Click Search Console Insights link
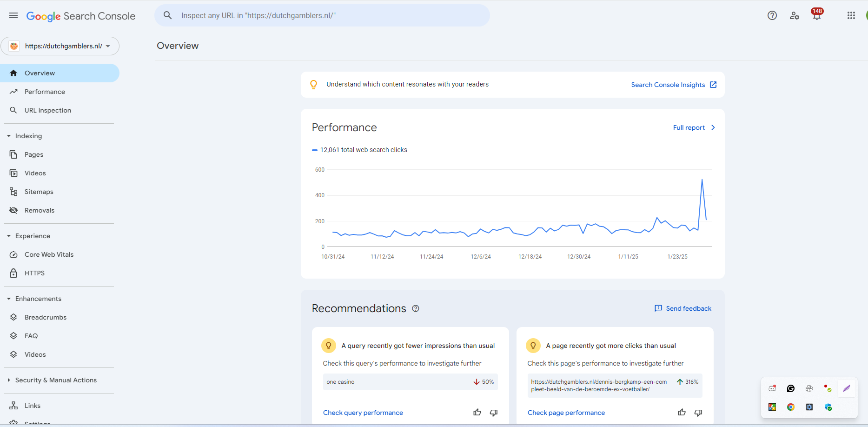Image resolution: width=868 pixels, height=427 pixels. 668,85
